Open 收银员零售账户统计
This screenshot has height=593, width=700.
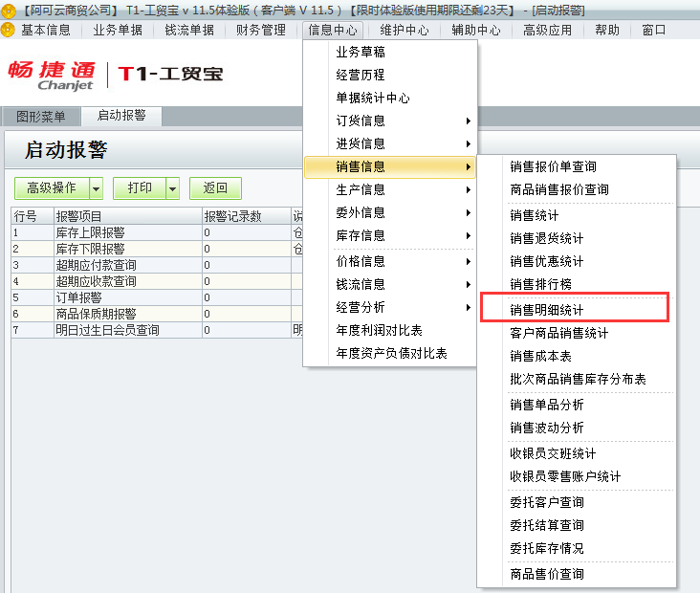[x=577, y=476]
